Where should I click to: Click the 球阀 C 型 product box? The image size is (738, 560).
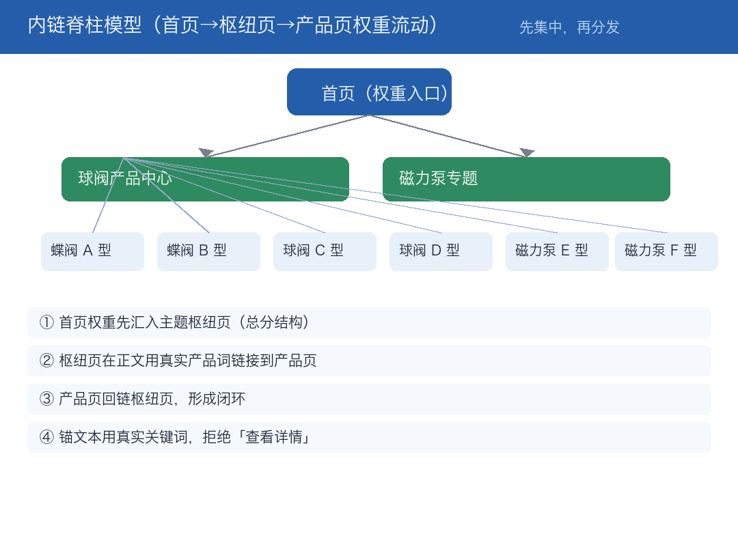(x=325, y=251)
